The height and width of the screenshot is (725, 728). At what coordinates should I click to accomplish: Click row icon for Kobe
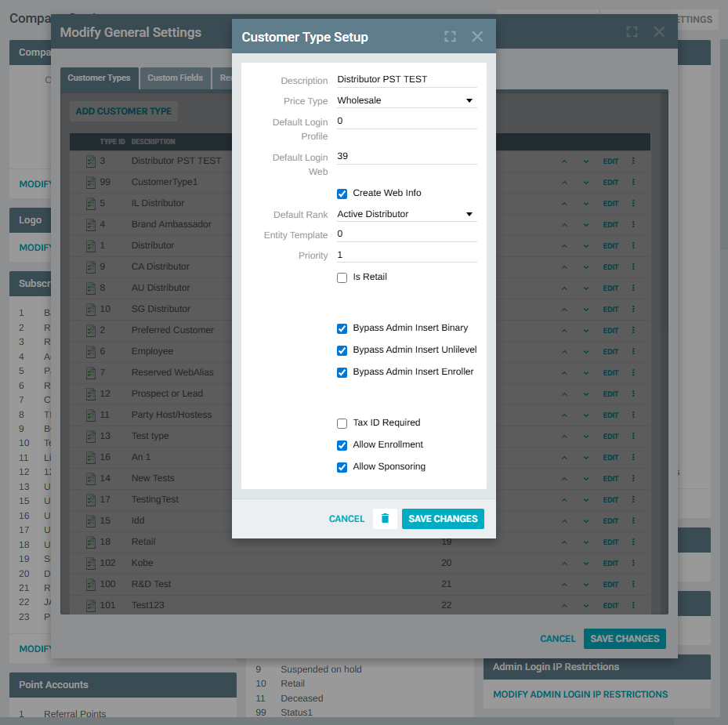[91, 564]
